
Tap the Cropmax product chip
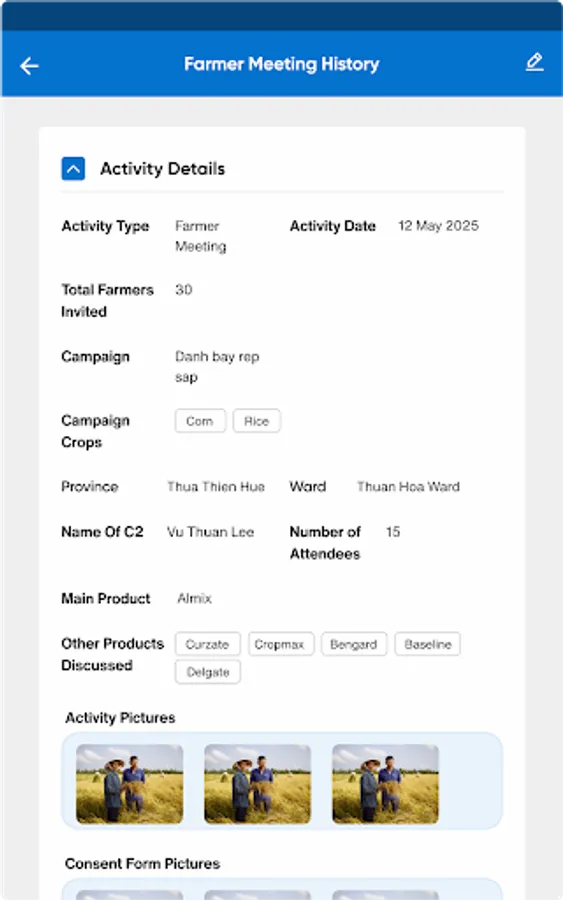click(281, 644)
